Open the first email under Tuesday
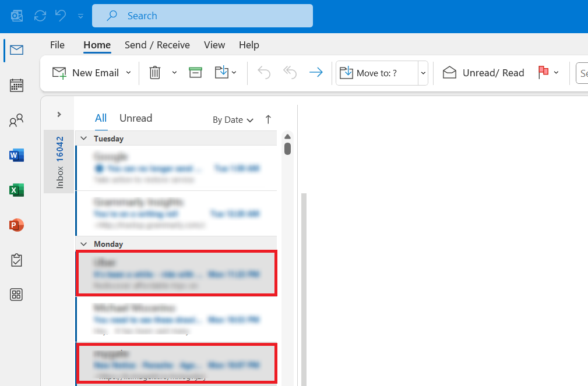588x386 pixels. click(177, 168)
